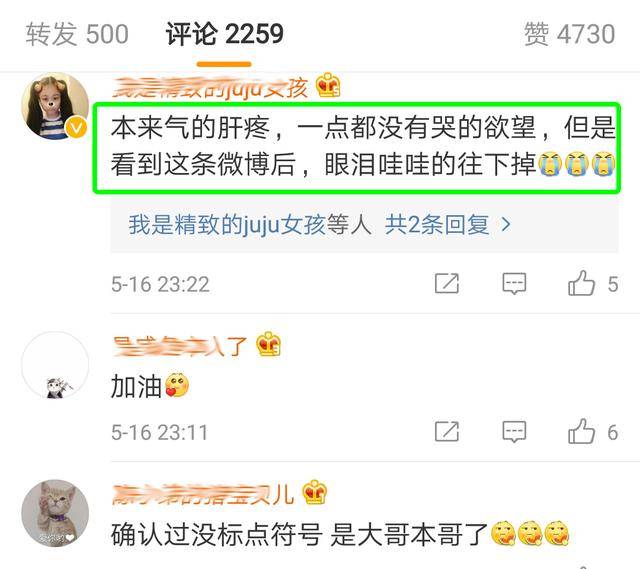Open 我是精致的juju女孩 profile link in replies

[x=227, y=224]
